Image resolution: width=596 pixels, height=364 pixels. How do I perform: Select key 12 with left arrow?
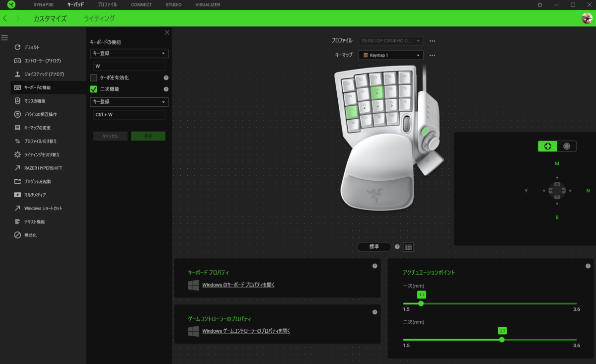365,107
